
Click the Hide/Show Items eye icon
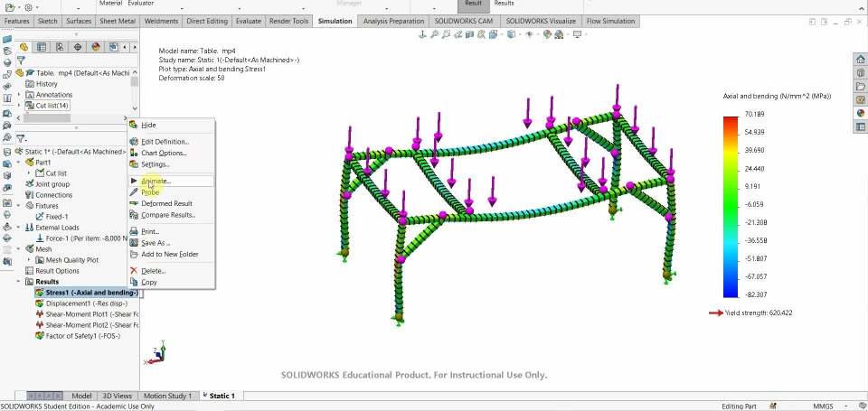[x=529, y=34]
